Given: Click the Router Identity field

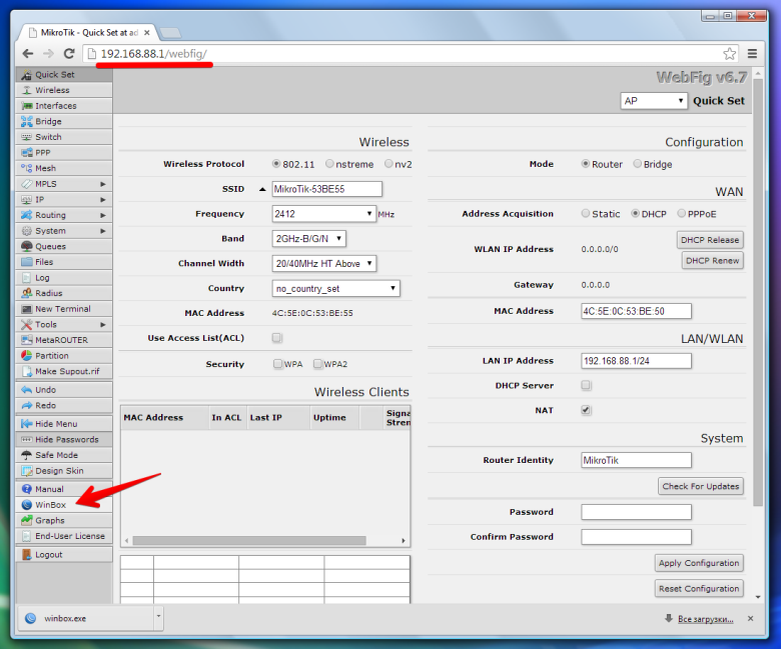Looking at the screenshot, I should pos(636,460).
